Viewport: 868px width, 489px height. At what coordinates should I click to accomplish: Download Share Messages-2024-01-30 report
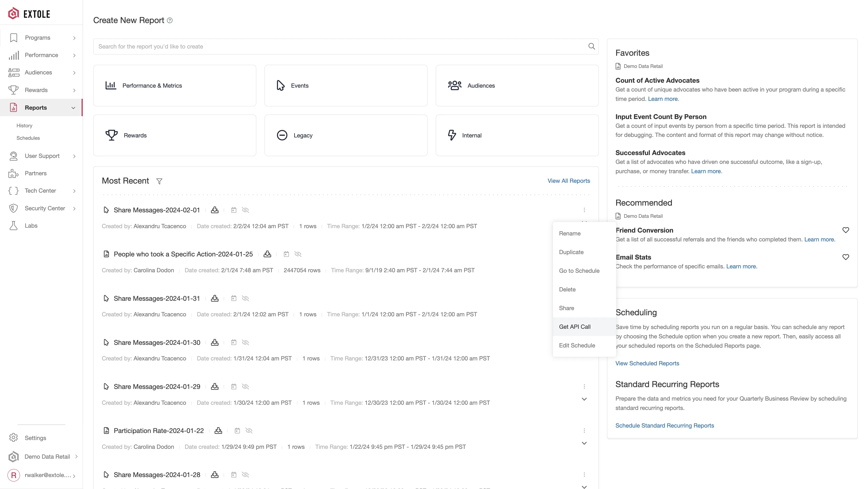point(215,343)
